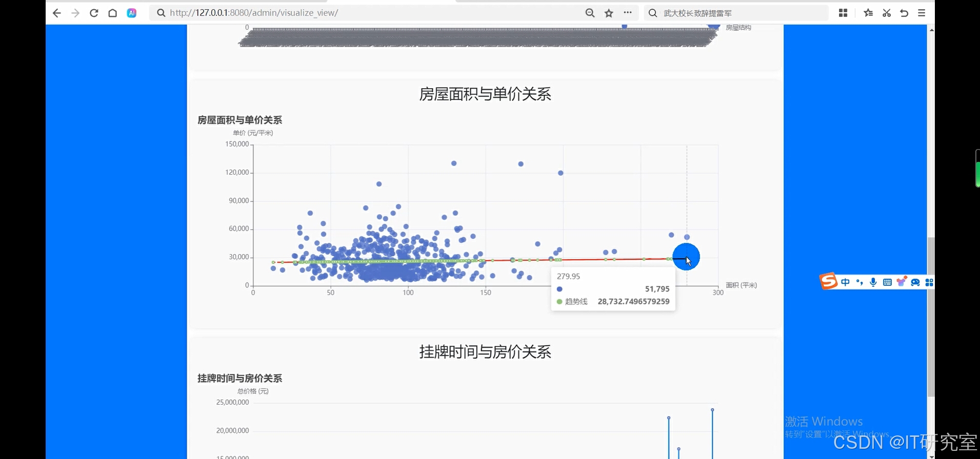Click the blue series marker in the tooltip
Image resolution: width=980 pixels, height=459 pixels.
click(559, 289)
